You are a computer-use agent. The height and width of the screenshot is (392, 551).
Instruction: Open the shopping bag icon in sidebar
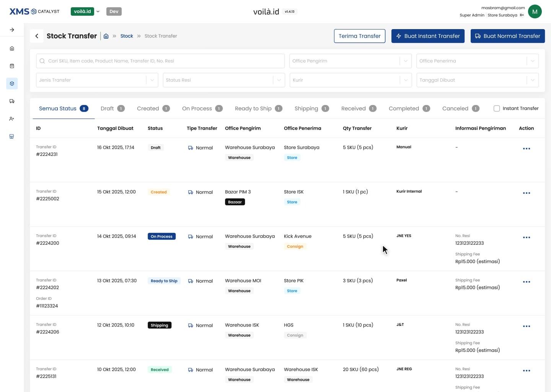(12, 66)
